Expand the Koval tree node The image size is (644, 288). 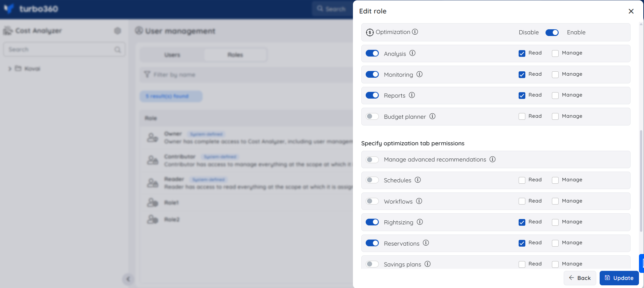tap(10, 69)
